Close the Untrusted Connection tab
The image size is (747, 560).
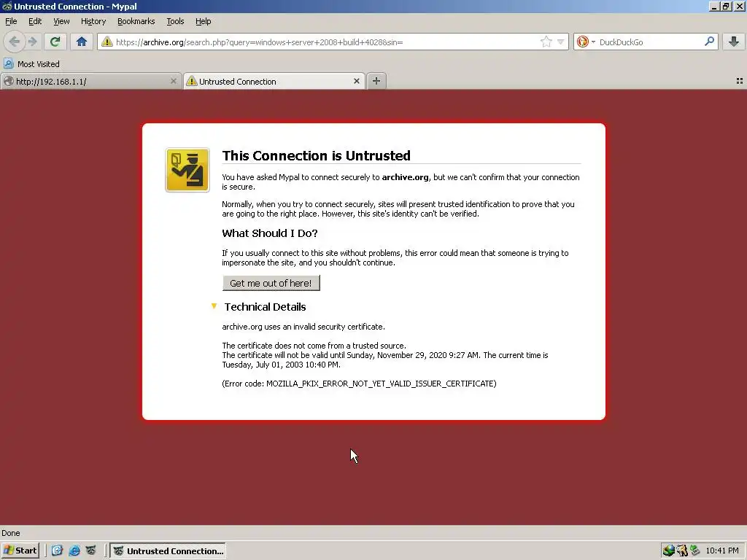[356, 82]
